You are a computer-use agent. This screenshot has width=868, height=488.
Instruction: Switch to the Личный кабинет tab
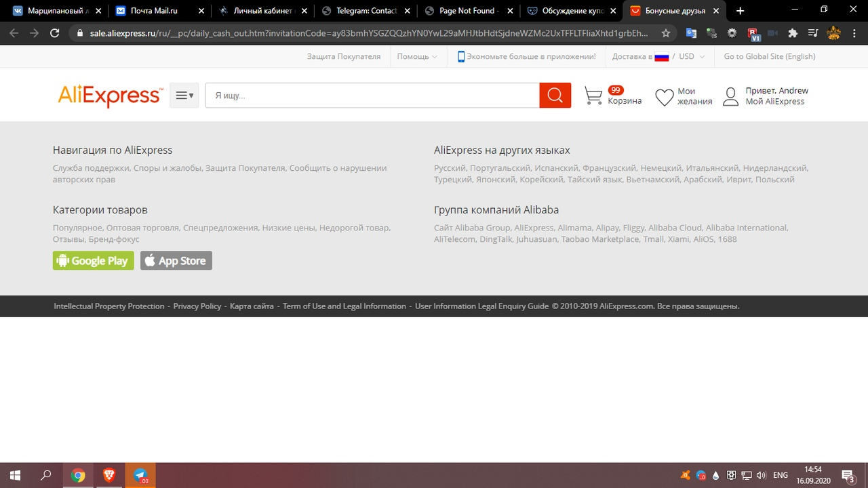tap(262, 11)
